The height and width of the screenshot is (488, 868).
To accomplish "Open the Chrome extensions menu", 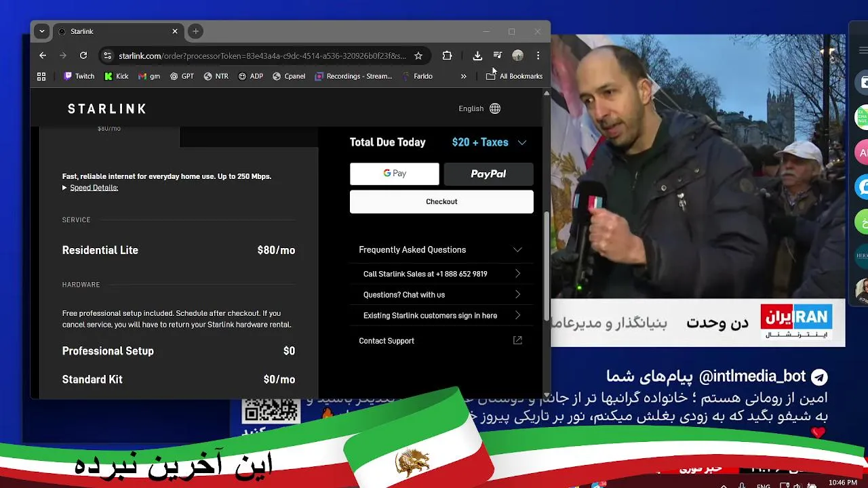I will tap(447, 56).
